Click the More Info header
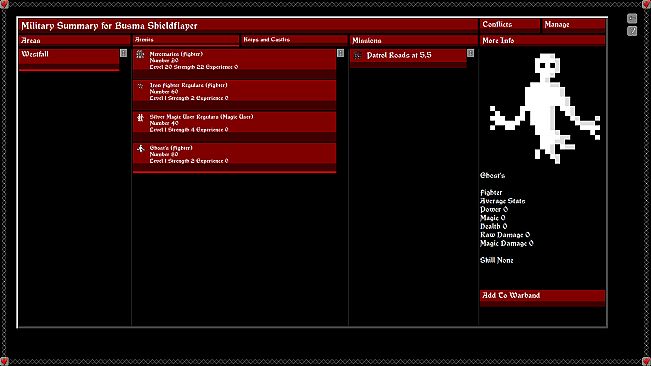The height and width of the screenshot is (366, 651). (x=543, y=41)
